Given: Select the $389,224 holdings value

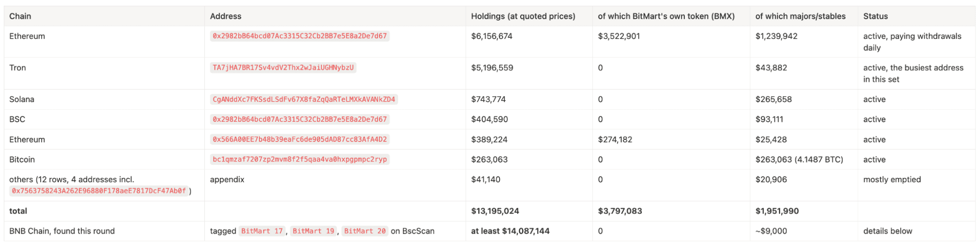Looking at the screenshot, I should pyautogui.click(x=489, y=139).
